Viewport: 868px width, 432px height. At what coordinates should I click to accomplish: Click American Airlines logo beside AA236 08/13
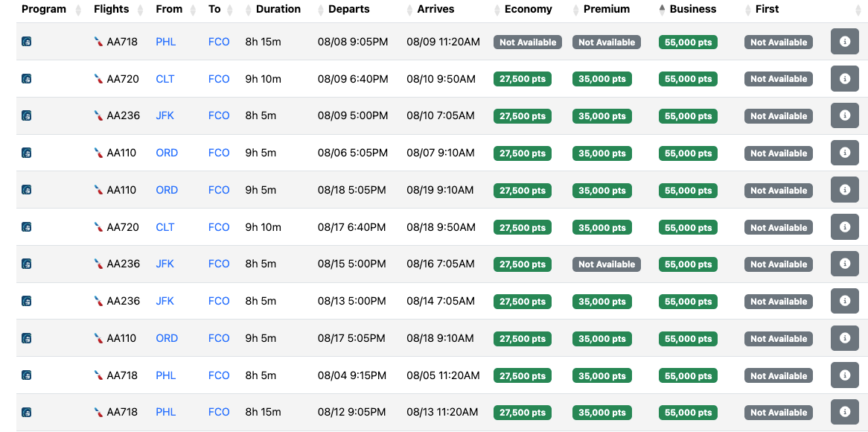point(98,301)
